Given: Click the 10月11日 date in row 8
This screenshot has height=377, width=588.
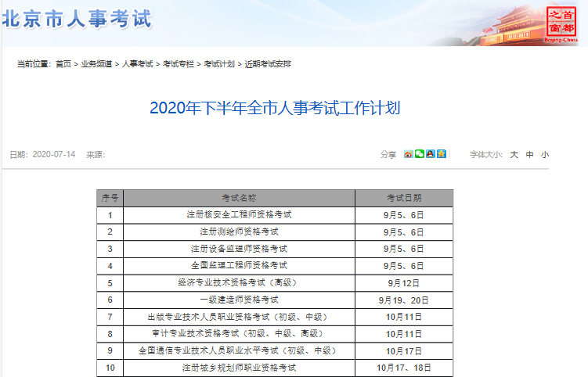Looking at the screenshot, I should (404, 333).
